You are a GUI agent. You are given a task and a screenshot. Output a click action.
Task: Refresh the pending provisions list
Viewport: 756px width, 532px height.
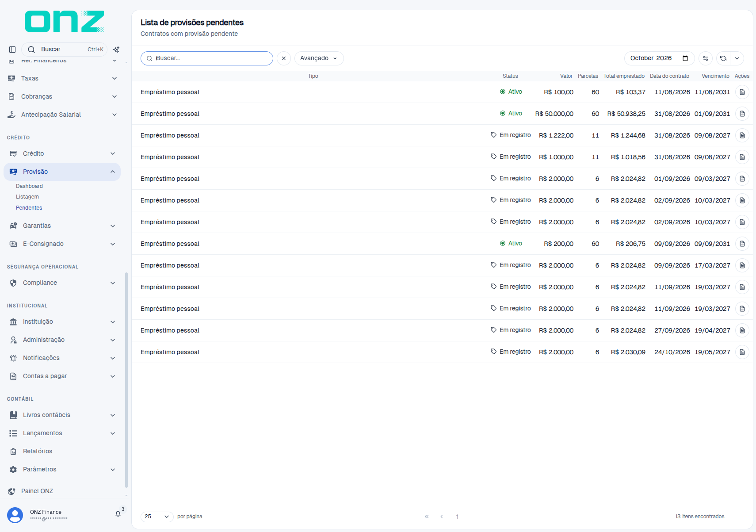[723, 58]
